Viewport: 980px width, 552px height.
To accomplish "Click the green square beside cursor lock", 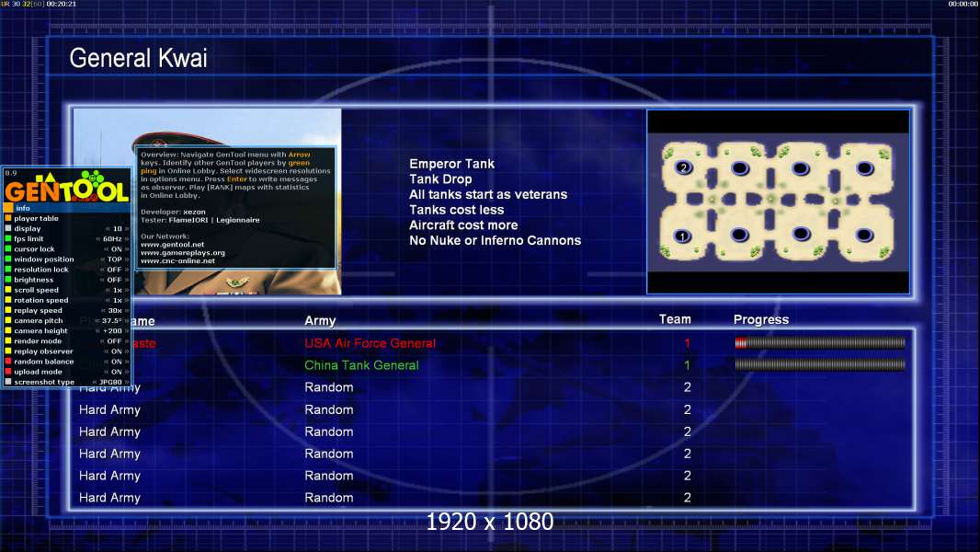I will [x=8, y=248].
